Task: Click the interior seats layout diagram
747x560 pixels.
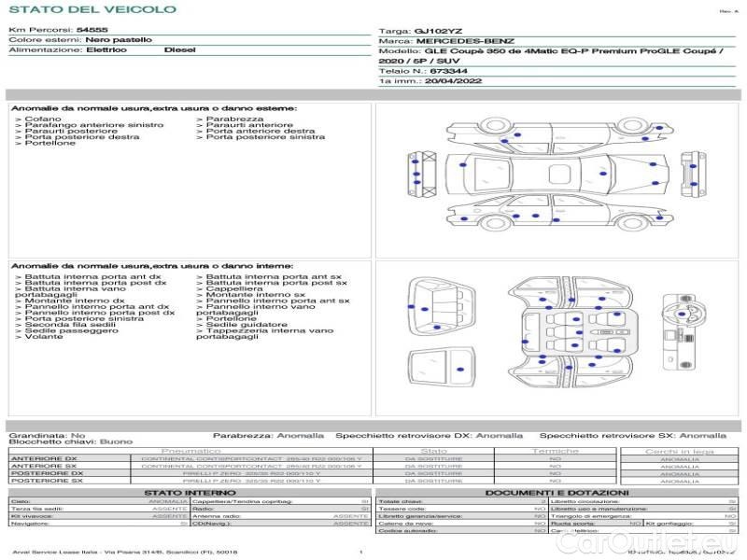Action: click(571, 332)
